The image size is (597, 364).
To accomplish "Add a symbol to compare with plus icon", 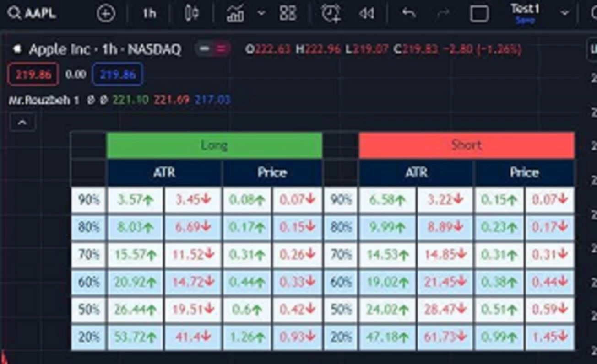I will pos(106,14).
